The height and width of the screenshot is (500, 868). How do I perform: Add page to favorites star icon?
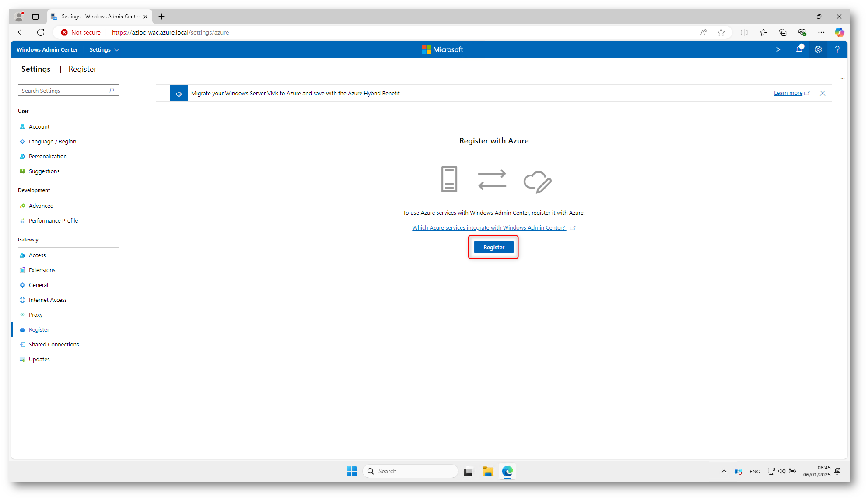(x=721, y=32)
